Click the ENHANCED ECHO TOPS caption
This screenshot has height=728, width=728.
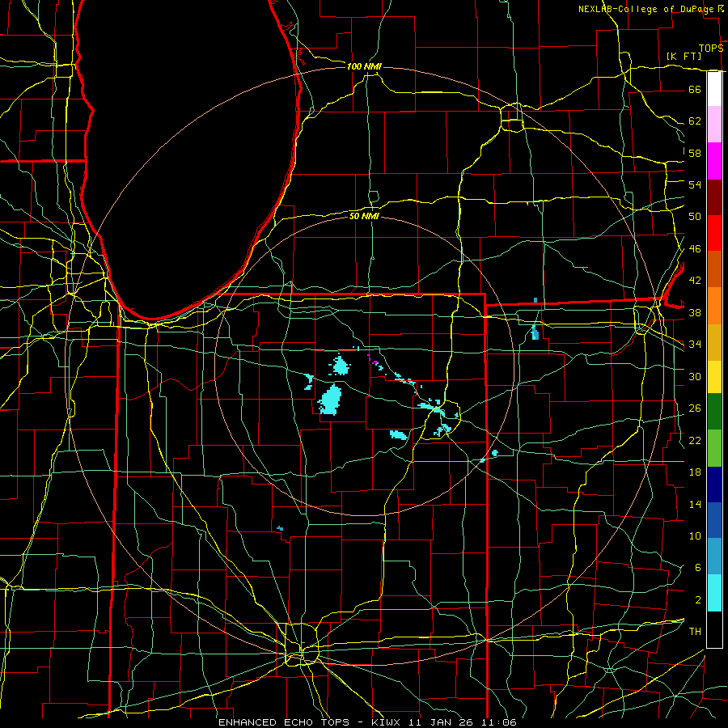click(284, 722)
